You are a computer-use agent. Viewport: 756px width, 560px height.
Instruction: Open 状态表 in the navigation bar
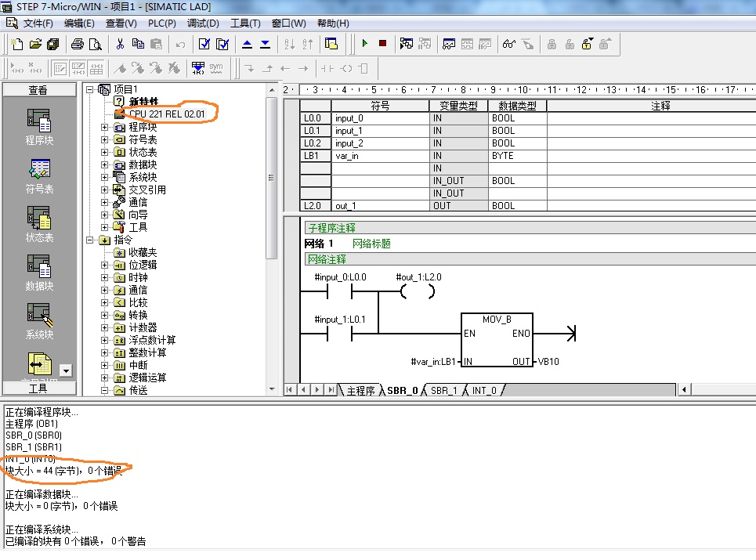click(39, 225)
